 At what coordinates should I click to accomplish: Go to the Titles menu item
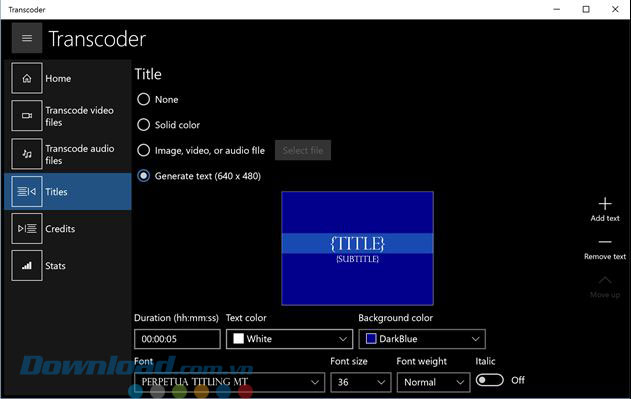coord(68,192)
